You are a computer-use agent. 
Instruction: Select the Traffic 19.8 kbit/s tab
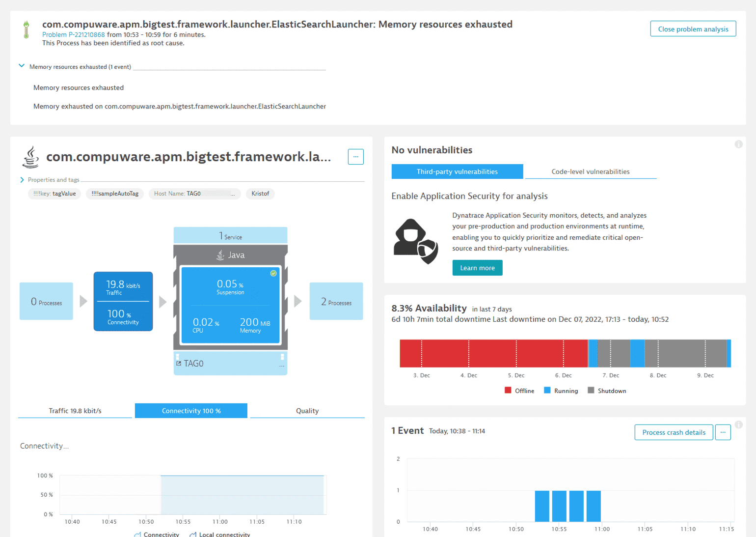pos(75,411)
